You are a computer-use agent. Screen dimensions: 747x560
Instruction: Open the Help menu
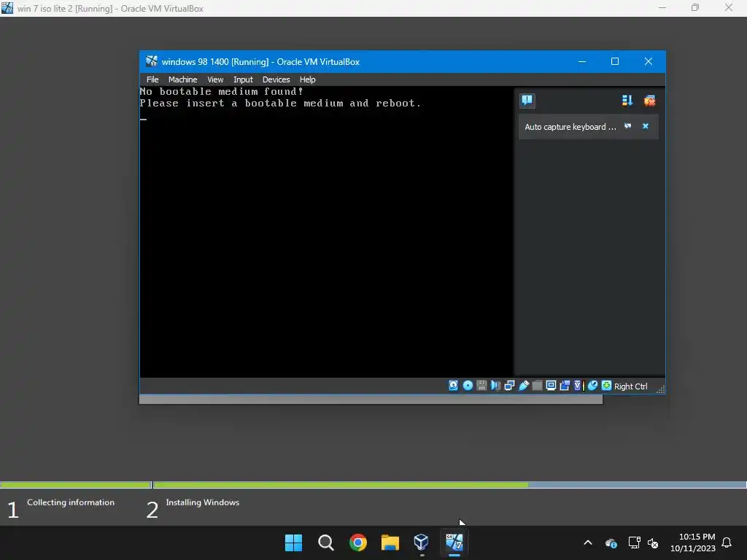click(307, 79)
